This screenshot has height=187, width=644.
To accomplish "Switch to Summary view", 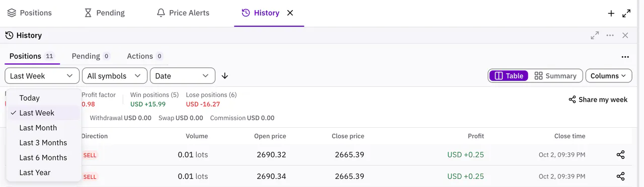I will [x=555, y=76].
